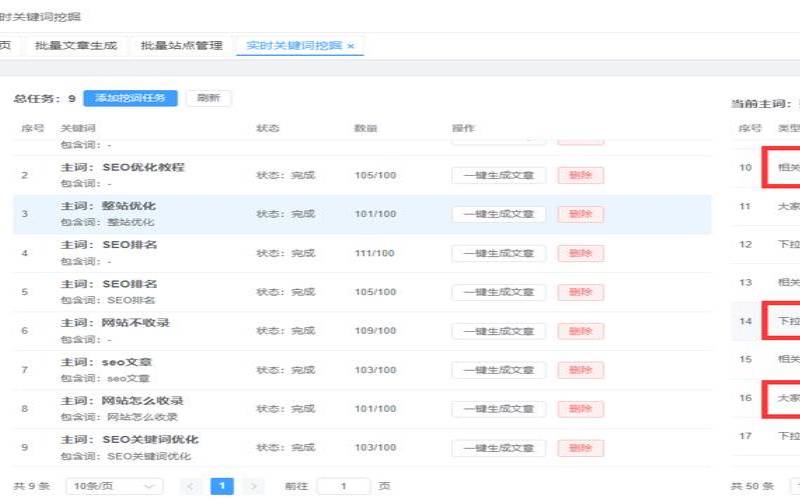Delete the 网站不收录 task
The height and width of the screenshot is (500, 800).
[x=581, y=331]
